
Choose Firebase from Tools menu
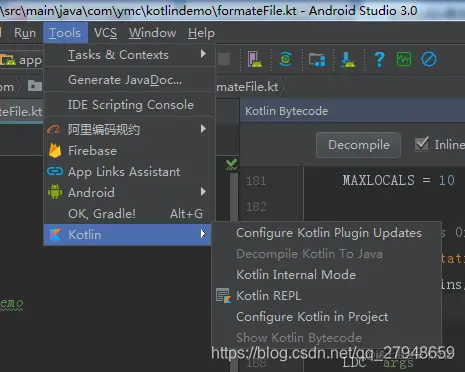[x=129, y=151]
